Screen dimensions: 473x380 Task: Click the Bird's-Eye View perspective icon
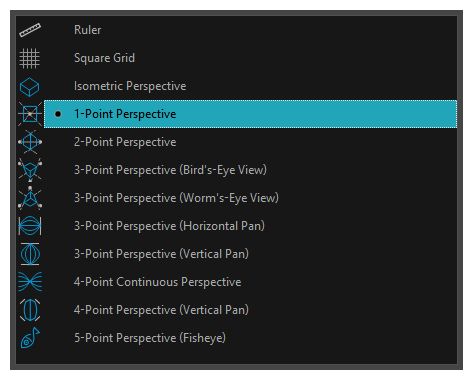pyautogui.click(x=30, y=170)
